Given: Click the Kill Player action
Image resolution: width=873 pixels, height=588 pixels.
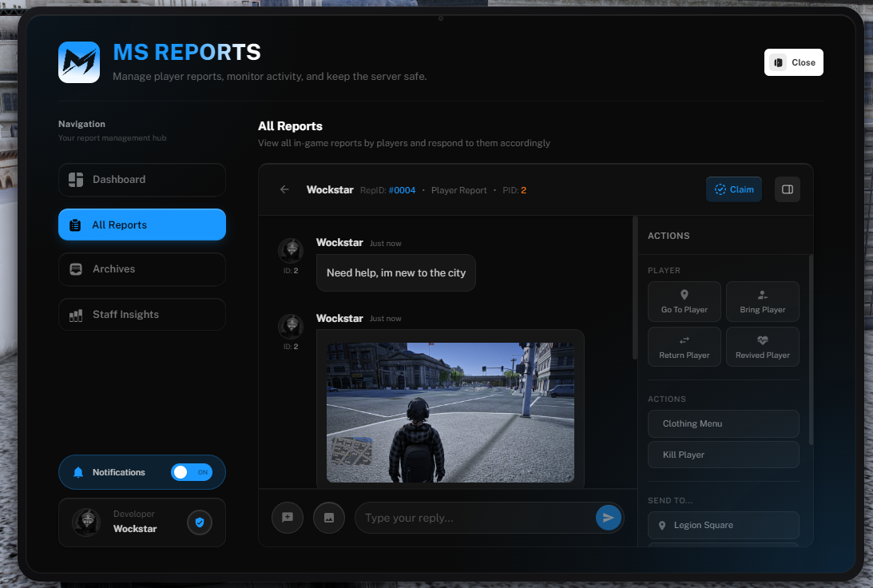Looking at the screenshot, I should 723,455.
